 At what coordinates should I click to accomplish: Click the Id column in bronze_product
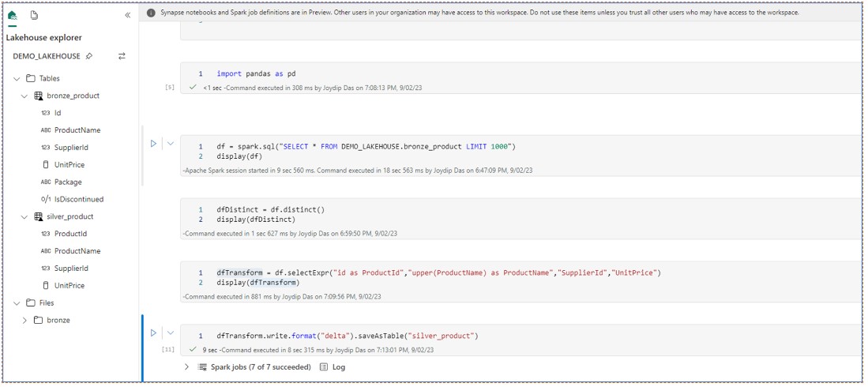coord(58,113)
